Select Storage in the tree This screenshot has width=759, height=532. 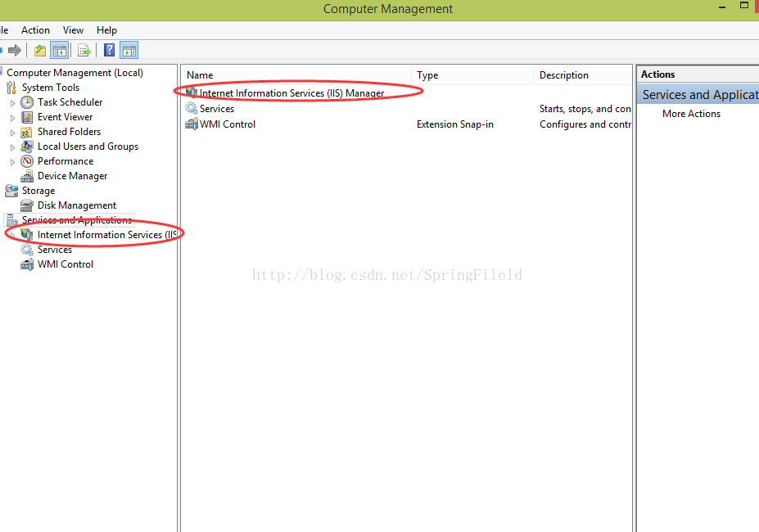click(x=38, y=191)
